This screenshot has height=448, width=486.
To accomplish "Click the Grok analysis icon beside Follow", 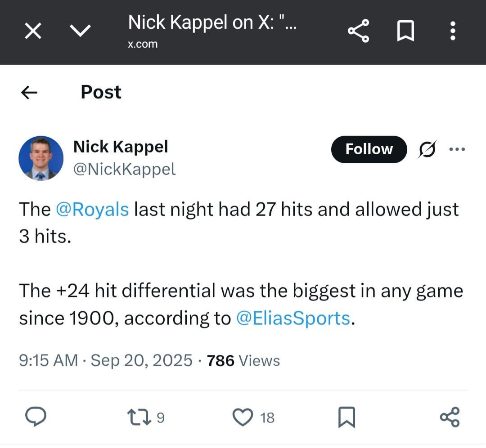I will point(426,149).
